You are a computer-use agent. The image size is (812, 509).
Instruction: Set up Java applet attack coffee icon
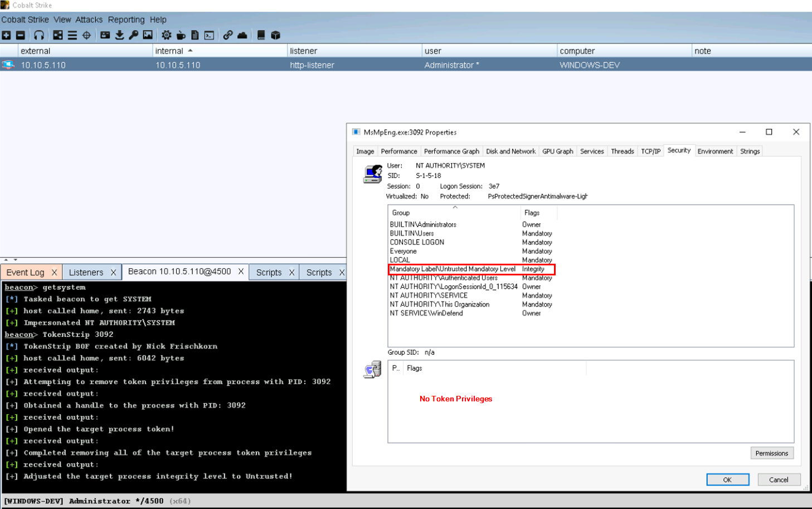point(181,35)
